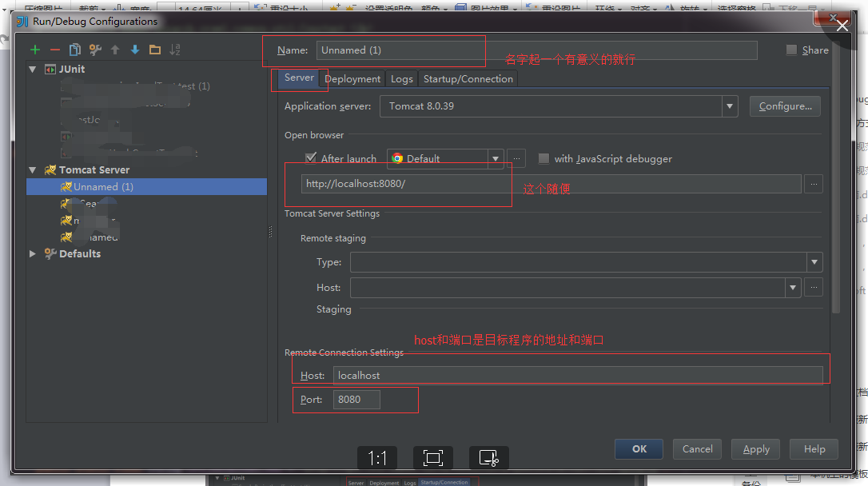The image size is (868, 486).
Task: Click the splitter handle between panels
Action: (270, 232)
